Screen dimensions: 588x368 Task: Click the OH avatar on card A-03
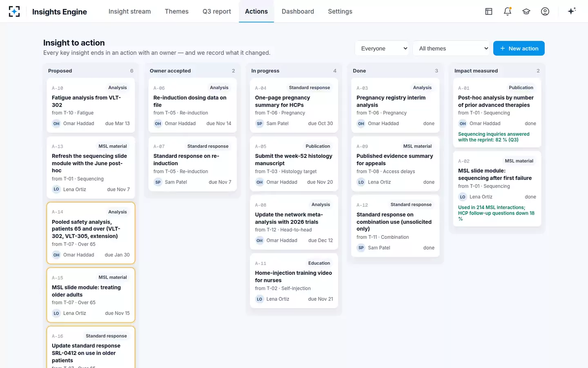tap(361, 123)
